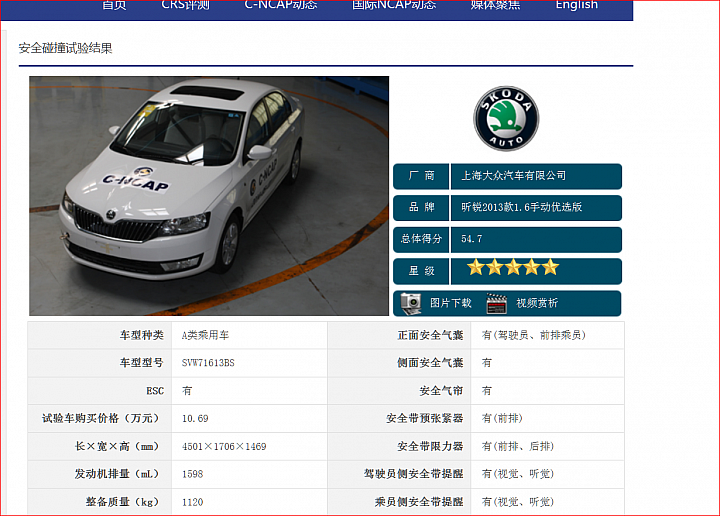Image resolution: width=720 pixels, height=516 pixels.
Task: Click the 安全带预张紧器 label
Action: tap(425, 419)
